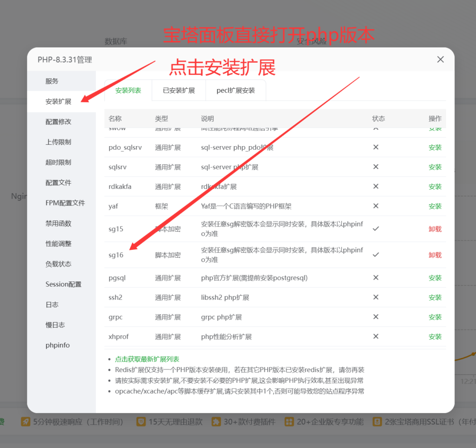This screenshot has height=448, width=476.
Task: Click the PHP-8.3.31管理 dialog title
Action: (x=65, y=60)
